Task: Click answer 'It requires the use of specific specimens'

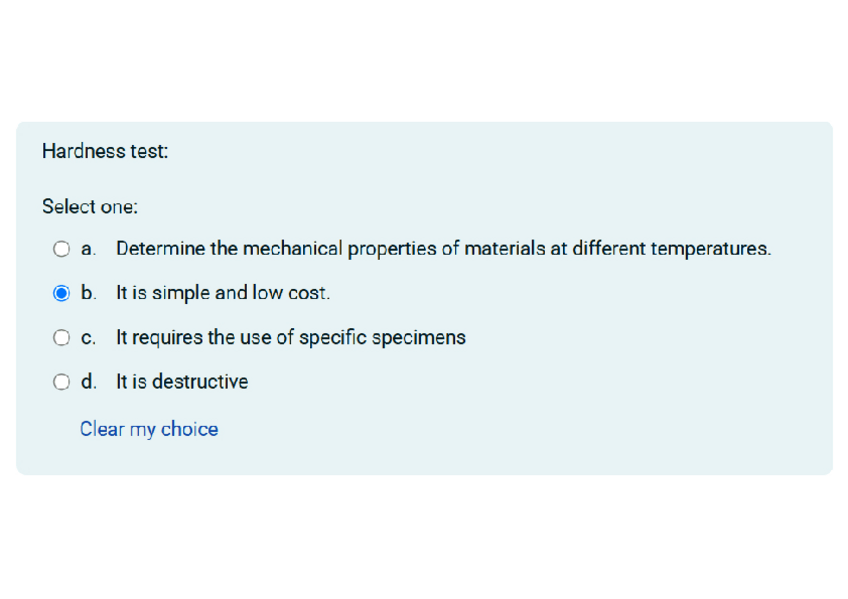Action: [291, 338]
